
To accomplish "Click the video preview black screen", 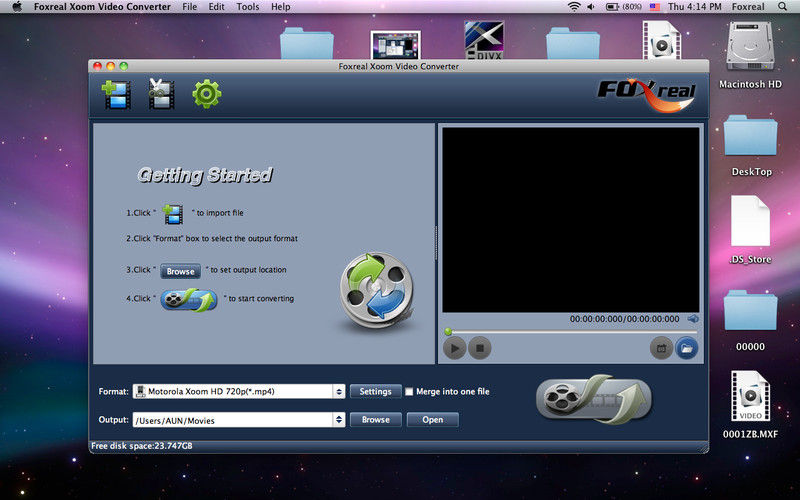I will click(570, 220).
